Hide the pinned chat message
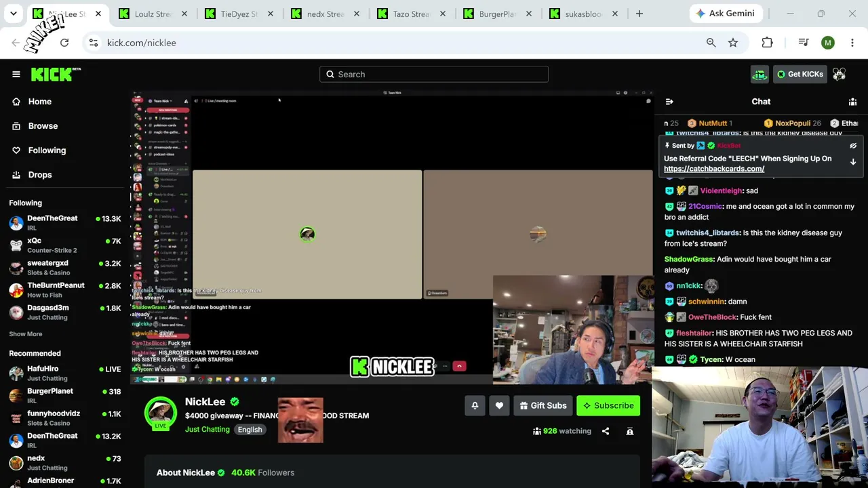 pos(853,146)
